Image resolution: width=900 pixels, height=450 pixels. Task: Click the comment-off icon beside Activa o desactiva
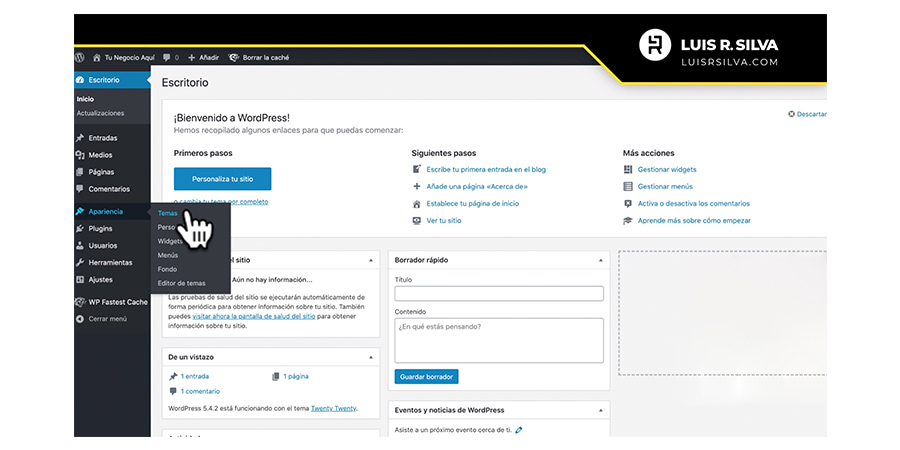tap(628, 204)
